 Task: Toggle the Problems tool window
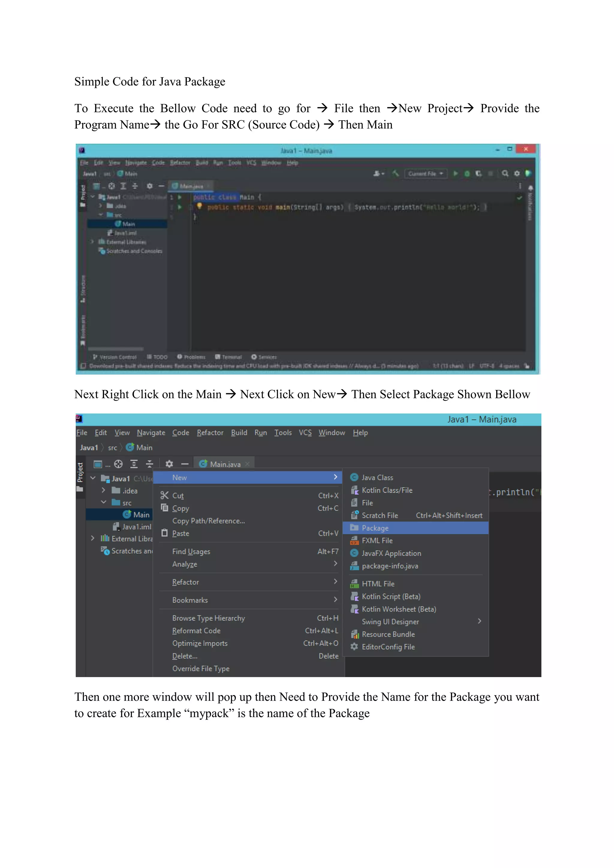(x=191, y=357)
